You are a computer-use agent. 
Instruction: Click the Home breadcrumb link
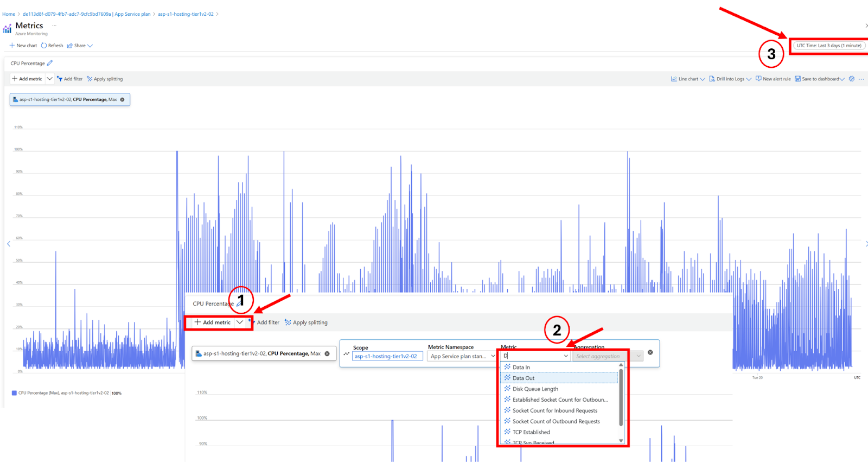9,14
